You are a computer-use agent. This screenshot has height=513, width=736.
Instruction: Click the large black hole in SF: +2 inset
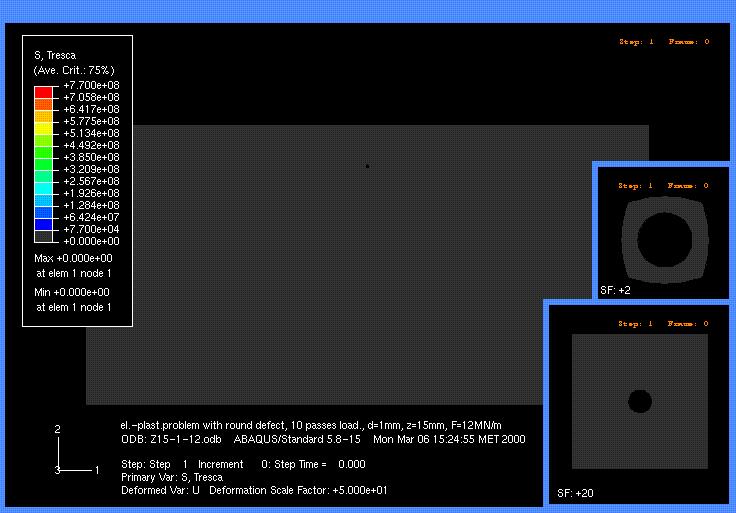coord(664,239)
